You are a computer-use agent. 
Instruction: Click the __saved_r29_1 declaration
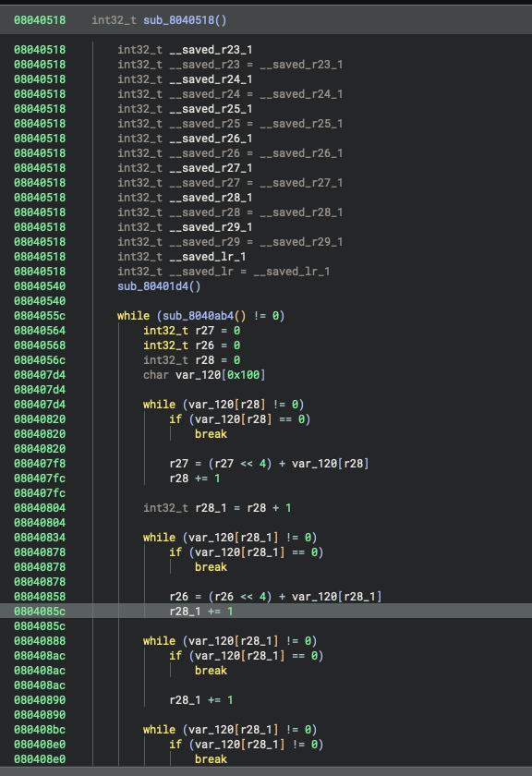185,227
